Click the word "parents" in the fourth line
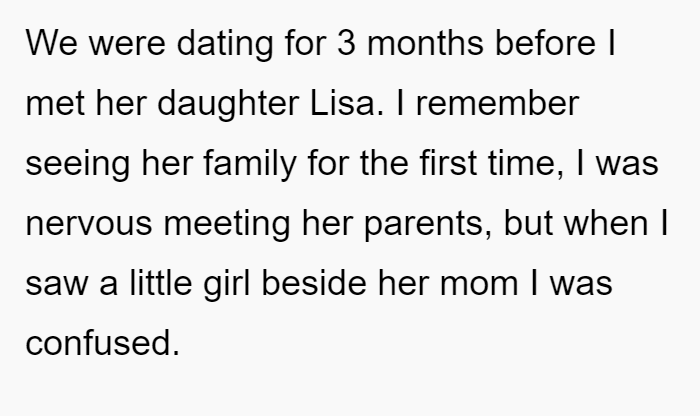Screen dimensions: 700x416 click(x=424, y=225)
